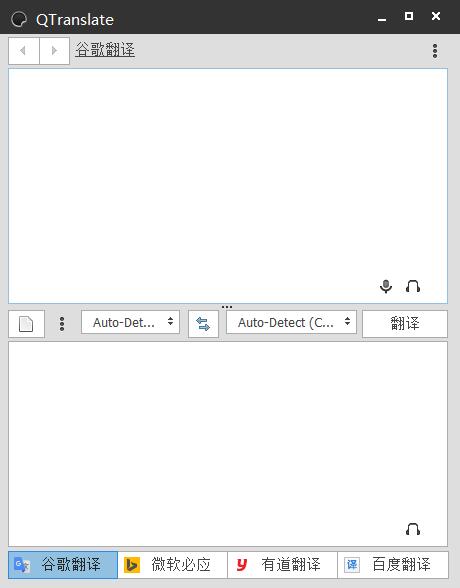Open top-right three-dot options menu
This screenshot has width=460, height=588.
[x=435, y=51]
